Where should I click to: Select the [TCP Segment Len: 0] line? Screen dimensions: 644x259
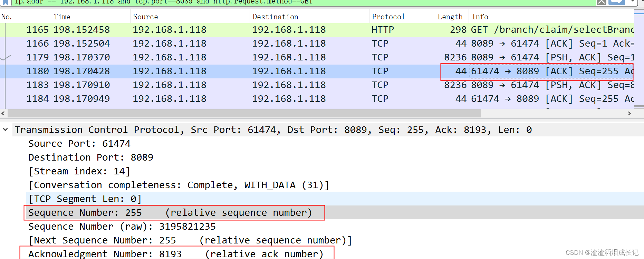tap(85, 199)
